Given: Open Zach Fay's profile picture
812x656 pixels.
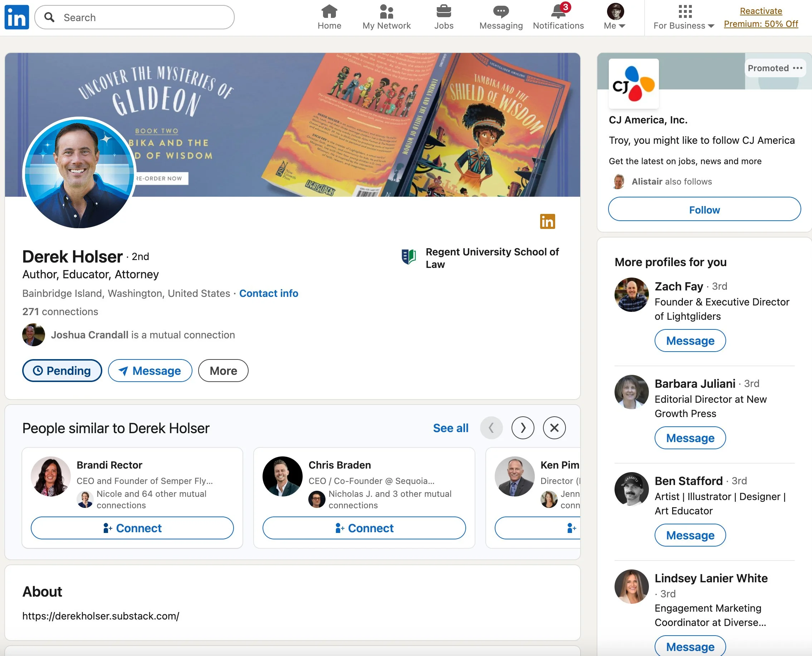Looking at the screenshot, I should (x=631, y=294).
